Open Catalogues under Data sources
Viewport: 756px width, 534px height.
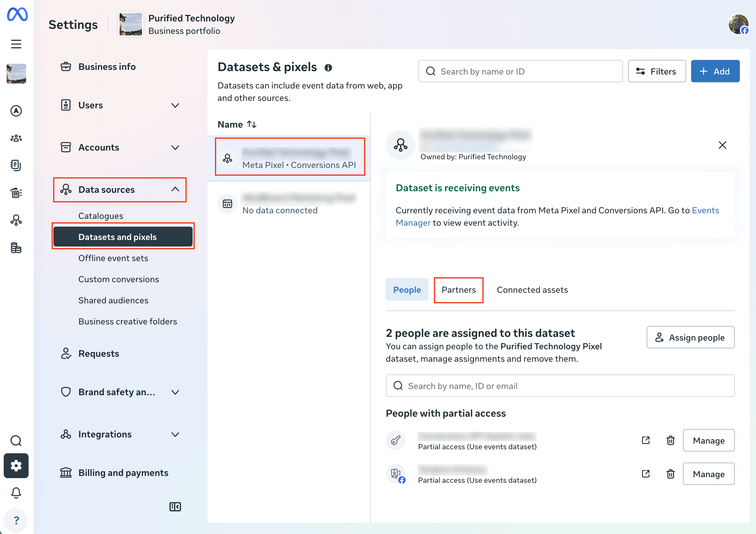coord(101,216)
